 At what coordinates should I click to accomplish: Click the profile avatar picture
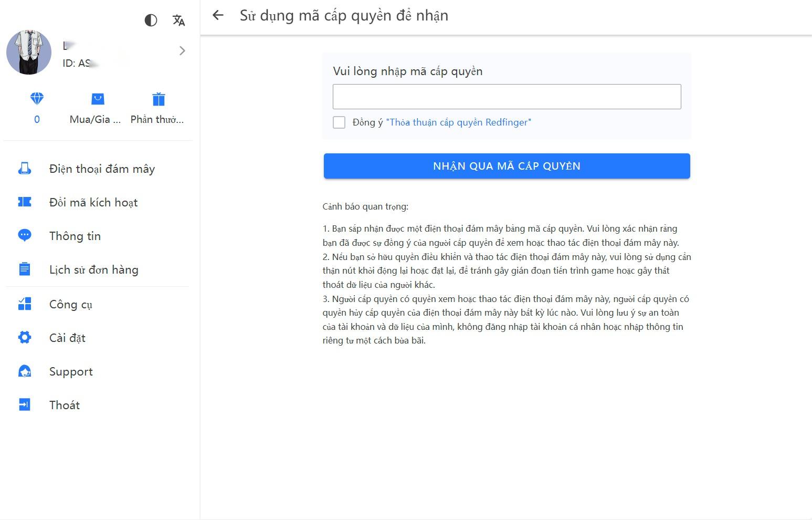click(x=29, y=52)
